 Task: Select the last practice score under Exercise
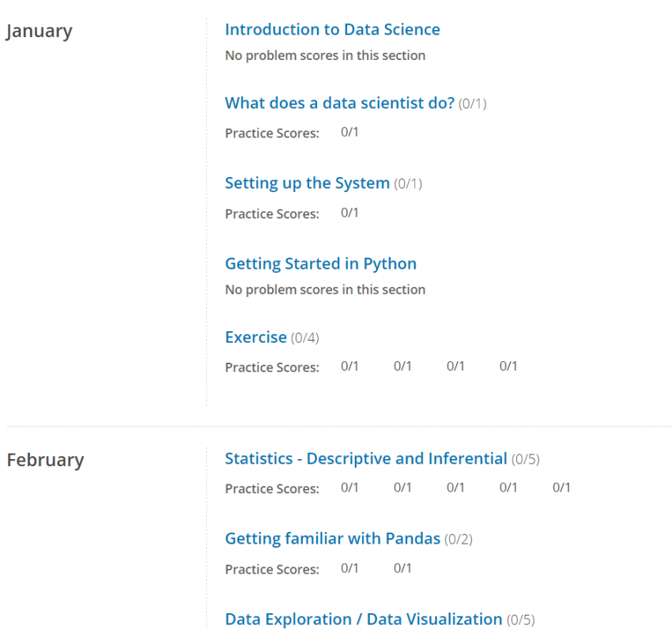click(x=508, y=366)
